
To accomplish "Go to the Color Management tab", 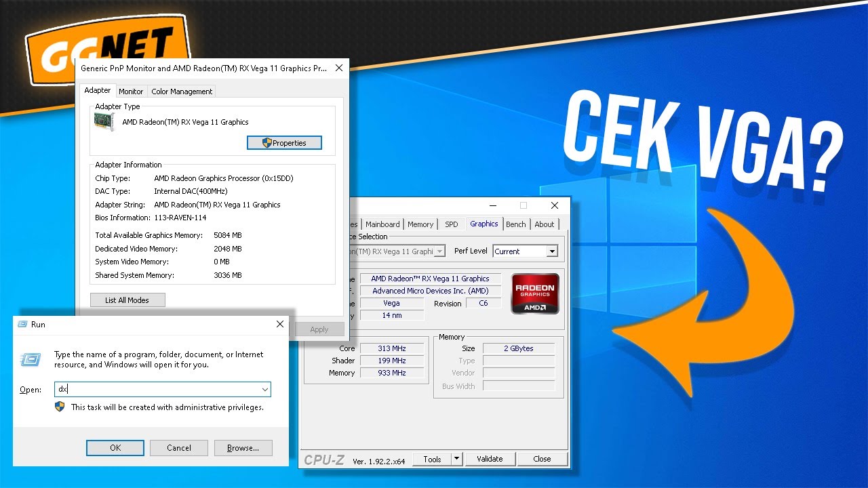I will pos(182,91).
